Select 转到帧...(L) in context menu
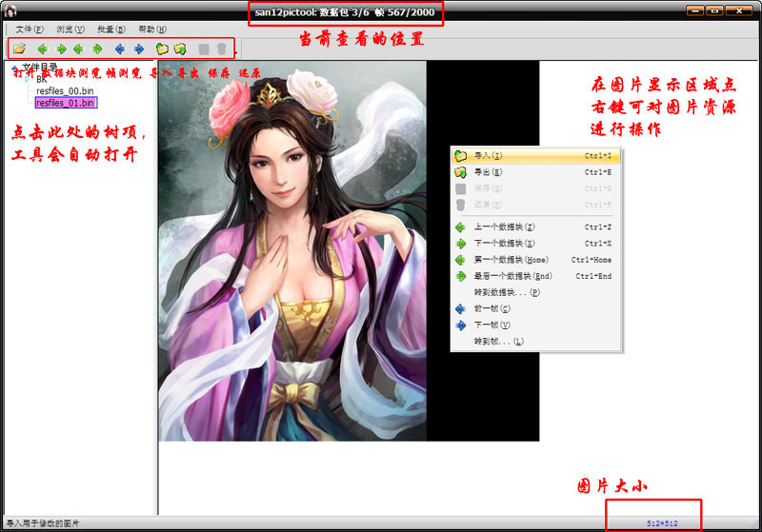The width and height of the screenshot is (762, 532). point(498,341)
